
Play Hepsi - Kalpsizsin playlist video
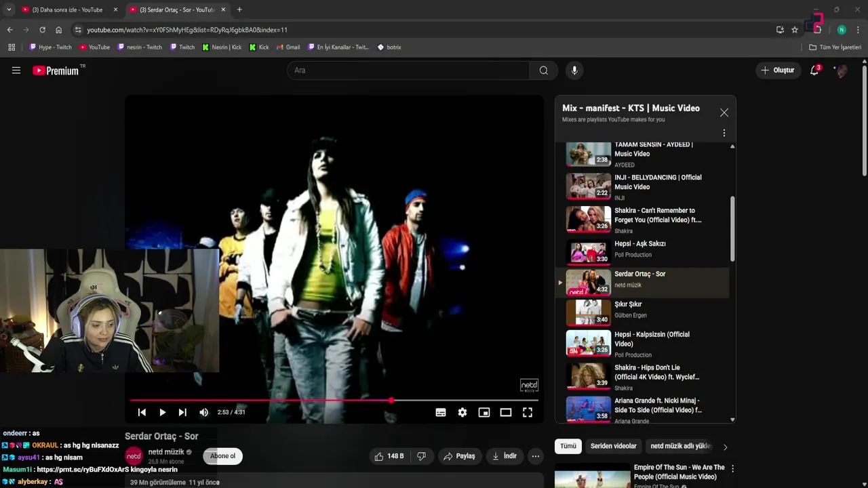[643, 344]
